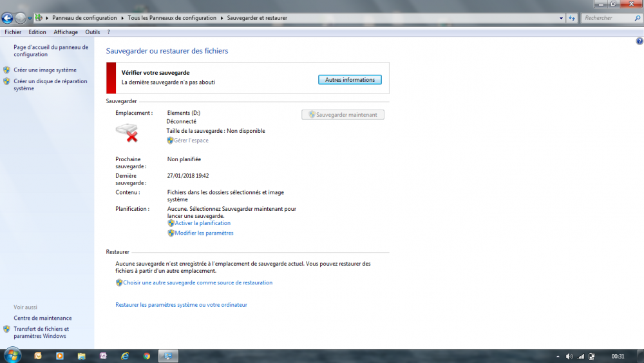Go back with the Back arrow button
This screenshot has width=644, height=363.
(x=7, y=18)
